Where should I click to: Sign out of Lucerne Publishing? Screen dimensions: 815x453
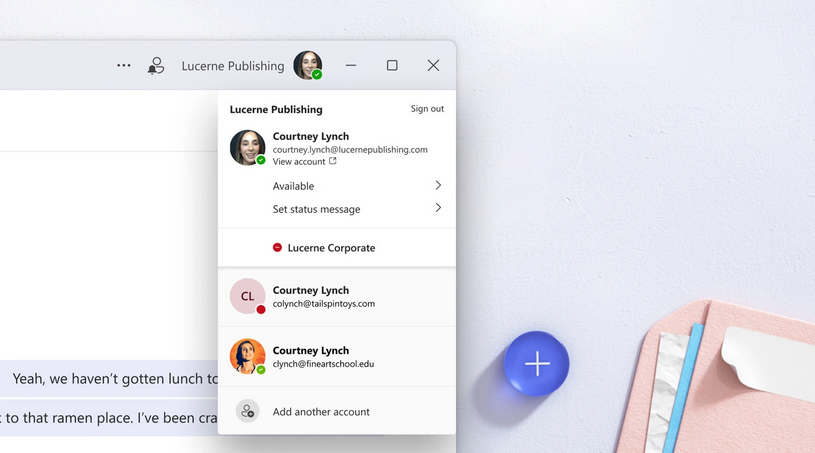(427, 109)
